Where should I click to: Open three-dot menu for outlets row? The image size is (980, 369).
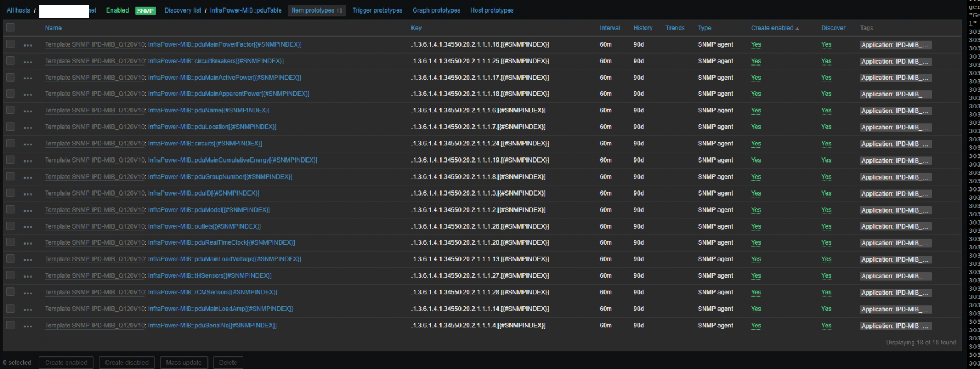pyautogui.click(x=28, y=227)
